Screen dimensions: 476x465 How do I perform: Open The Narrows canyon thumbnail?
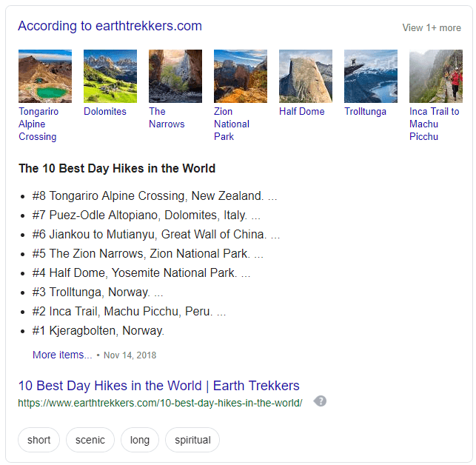[x=175, y=76]
